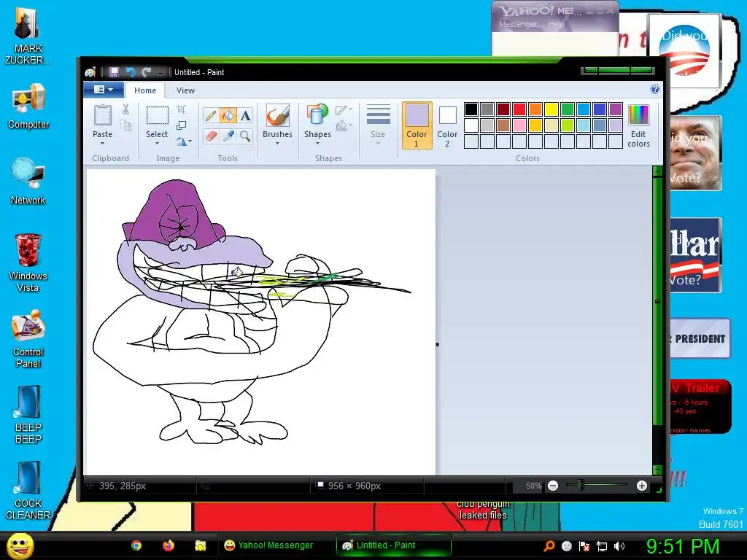Click the Paste clipboard icon
This screenshot has height=560, width=747.
(x=102, y=115)
